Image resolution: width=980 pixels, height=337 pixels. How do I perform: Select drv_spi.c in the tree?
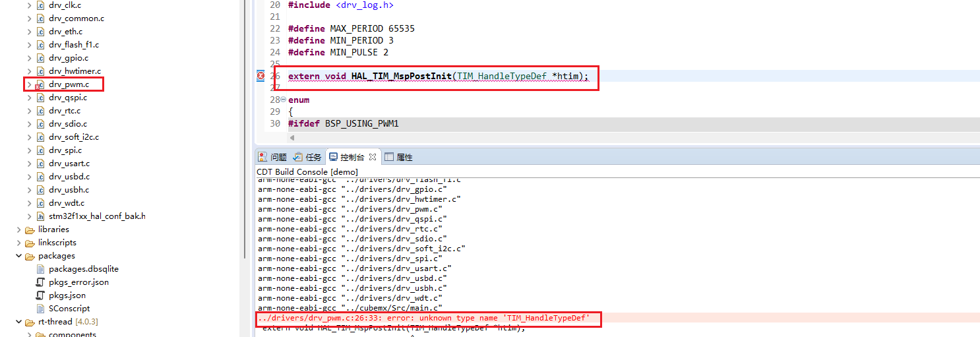[x=65, y=150]
